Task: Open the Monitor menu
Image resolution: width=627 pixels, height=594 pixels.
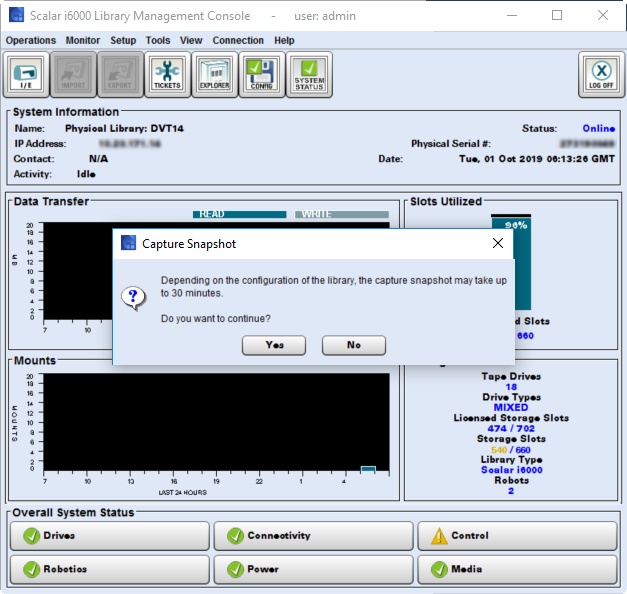Action: click(x=83, y=40)
